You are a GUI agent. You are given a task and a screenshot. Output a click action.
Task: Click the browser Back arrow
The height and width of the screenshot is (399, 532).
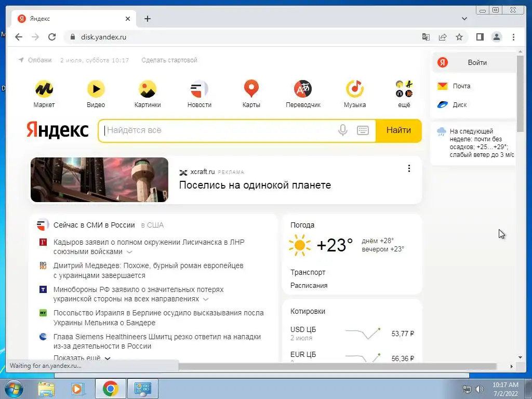point(19,37)
